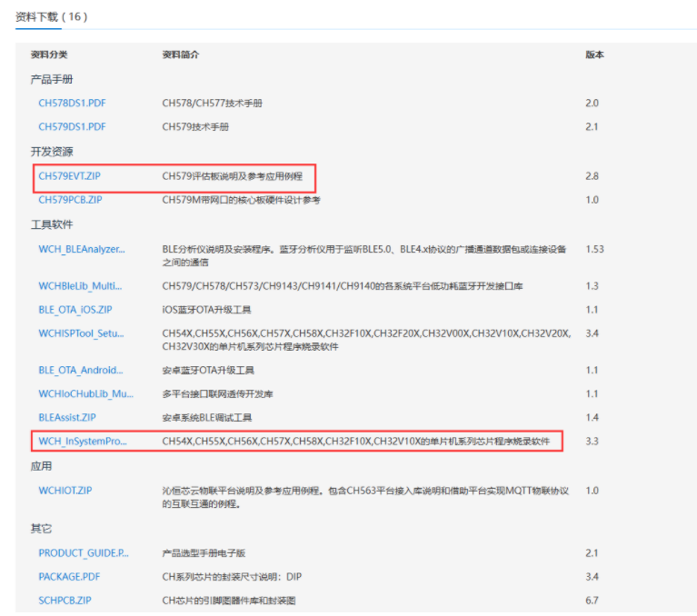Click description 安卓系统BLE调试工具
Image resolution: width=697 pixels, height=616 pixels.
[x=206, y=417]
